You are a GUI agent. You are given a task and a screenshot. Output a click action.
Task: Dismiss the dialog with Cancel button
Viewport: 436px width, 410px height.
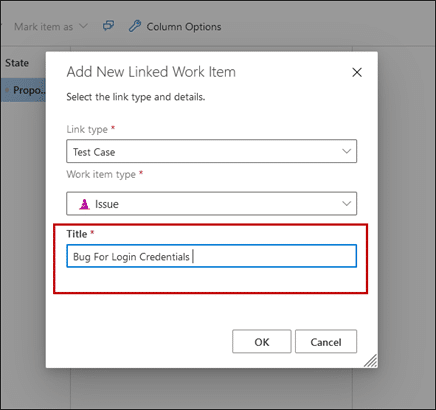(x=326, y=342)
